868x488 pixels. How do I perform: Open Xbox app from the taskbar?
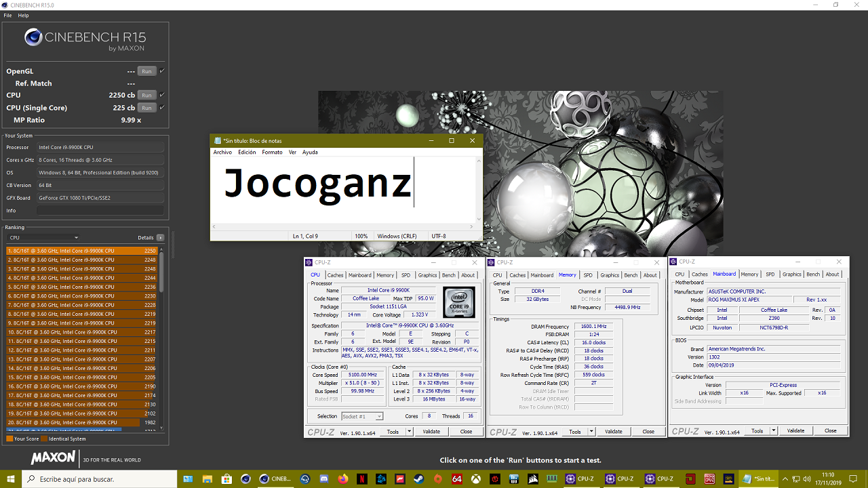[476, 479]
